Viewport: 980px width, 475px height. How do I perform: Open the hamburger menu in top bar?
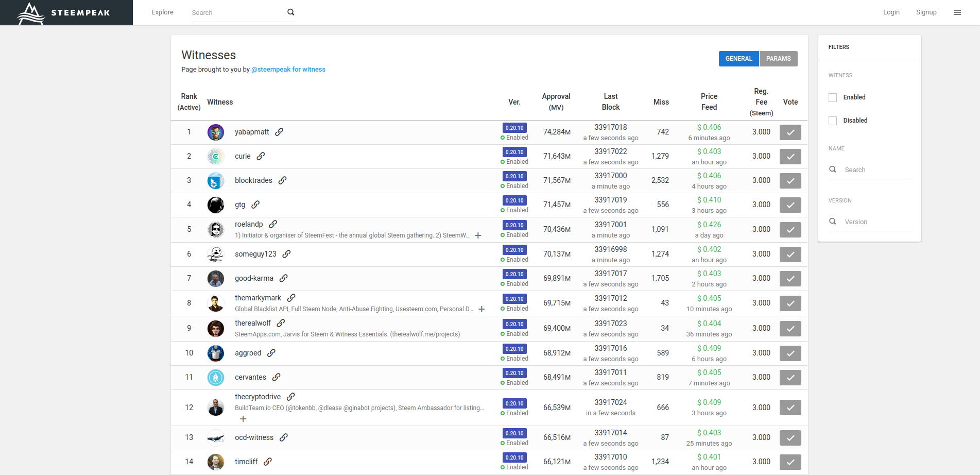coord(957,12)
